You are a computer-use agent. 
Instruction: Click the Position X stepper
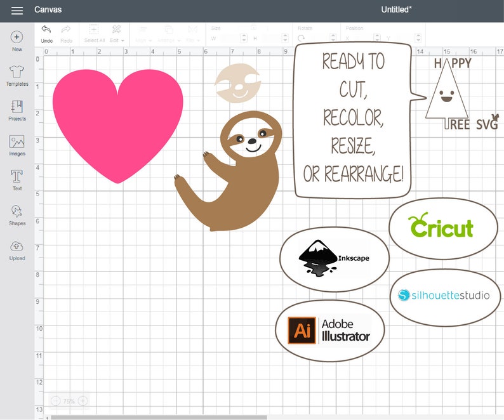click(x=377, y=38)
